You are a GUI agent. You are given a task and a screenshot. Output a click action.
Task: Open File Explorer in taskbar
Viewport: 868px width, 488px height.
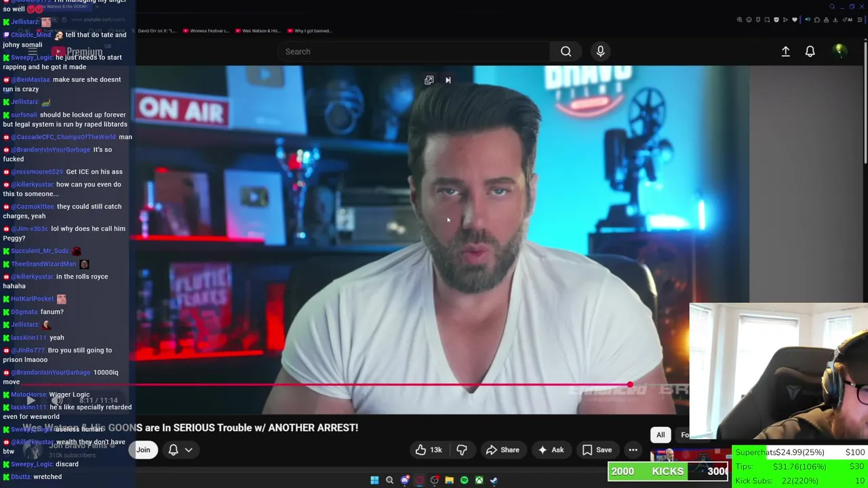point(449,480)
